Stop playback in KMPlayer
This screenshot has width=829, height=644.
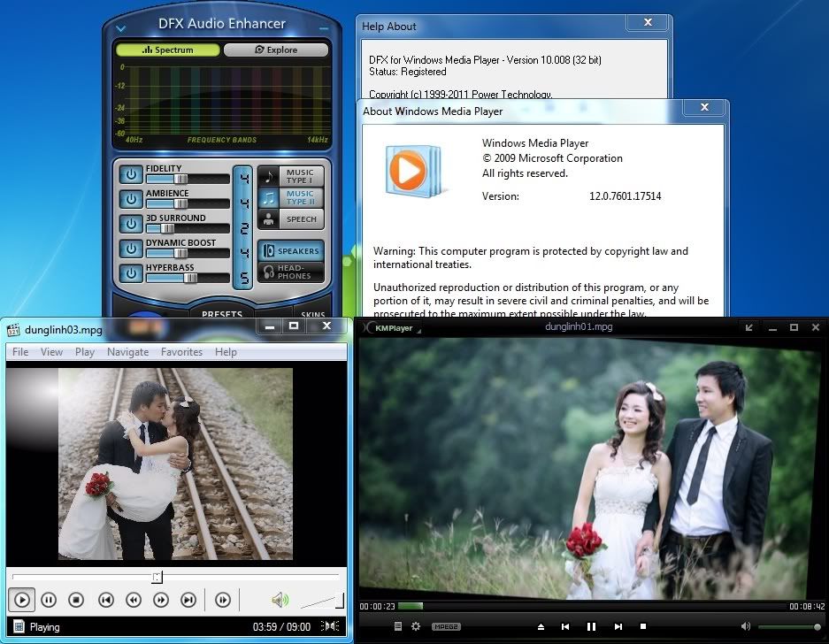click(643, 626)
